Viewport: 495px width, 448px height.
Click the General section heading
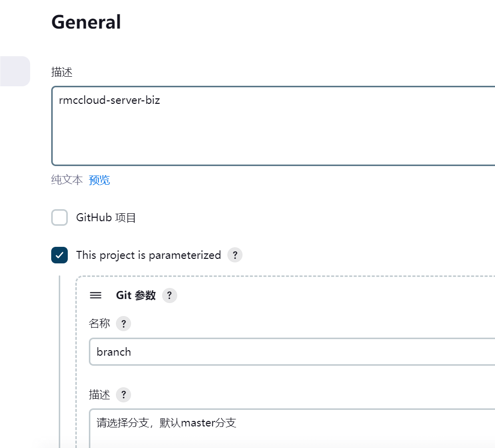pyautogui.click(x=86, y=22)
